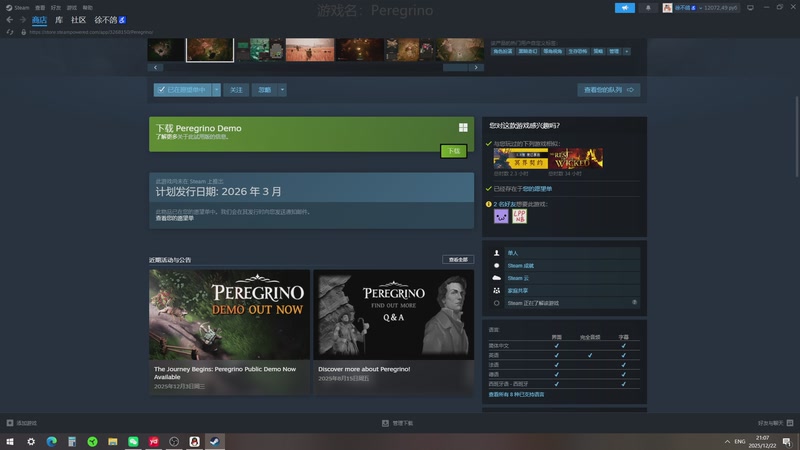
Task: Click the see all 8 supported languages link
Action: 516,394
